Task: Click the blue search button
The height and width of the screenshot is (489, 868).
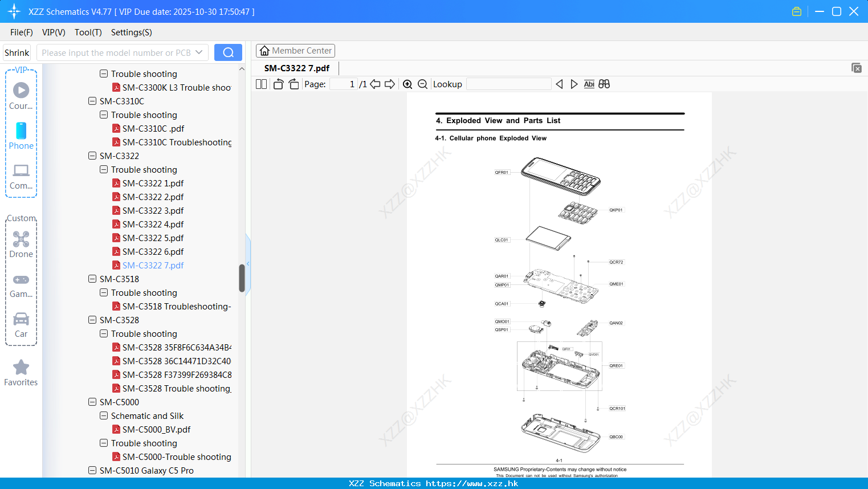Action: 228,52
